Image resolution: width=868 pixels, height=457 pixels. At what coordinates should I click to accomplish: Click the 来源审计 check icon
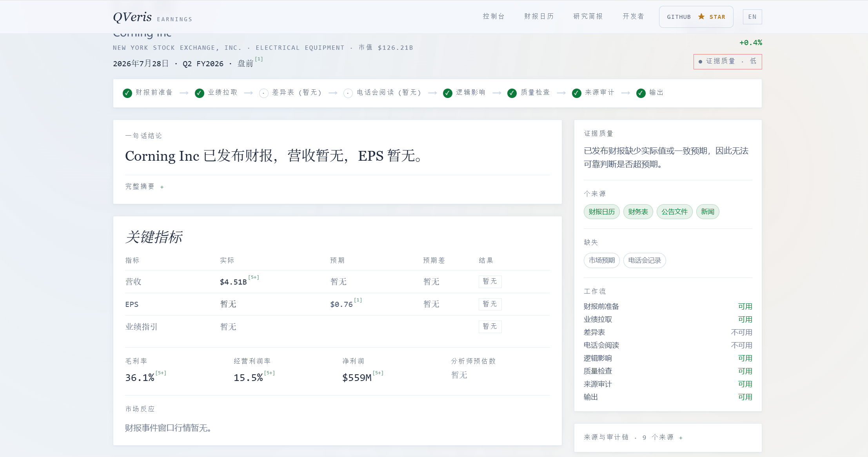[x=576, y=93]
